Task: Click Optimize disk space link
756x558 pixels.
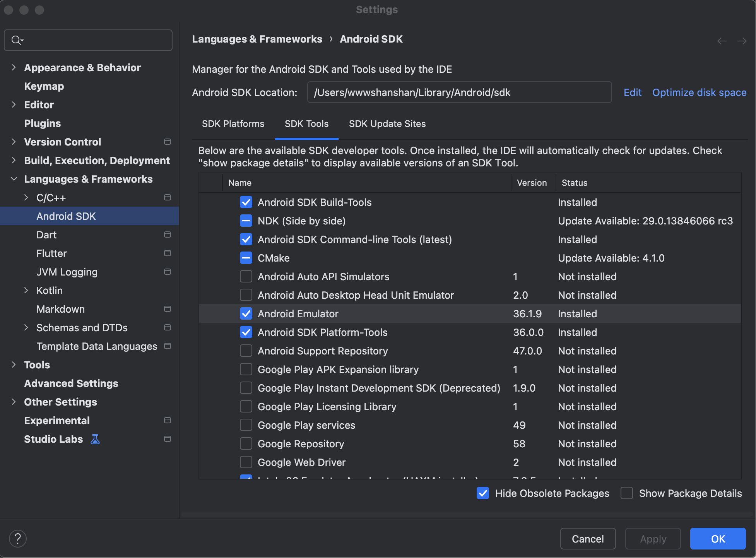Action: 700,92
